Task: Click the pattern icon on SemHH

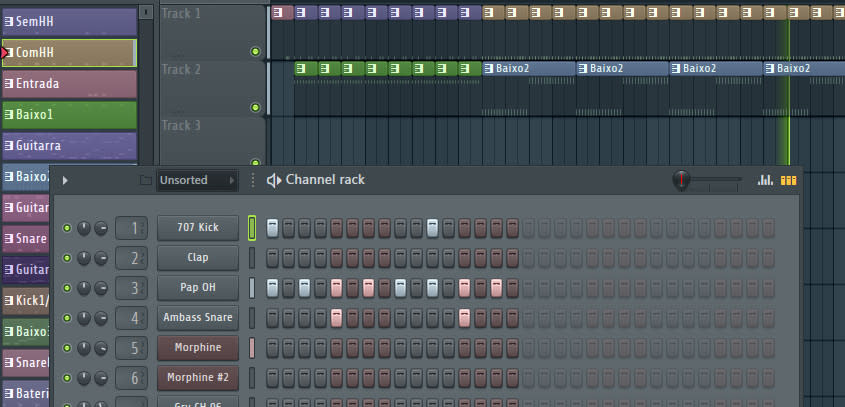Action: [8, 22]
